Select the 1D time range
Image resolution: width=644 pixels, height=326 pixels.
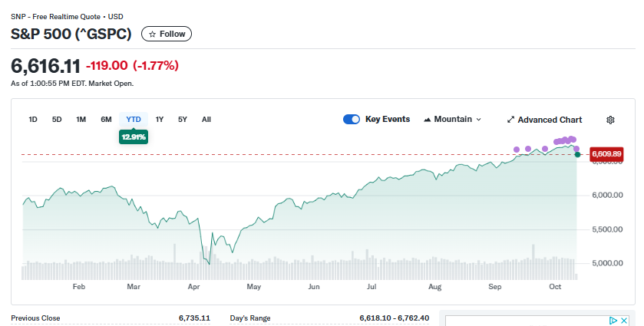coord(33,120)
